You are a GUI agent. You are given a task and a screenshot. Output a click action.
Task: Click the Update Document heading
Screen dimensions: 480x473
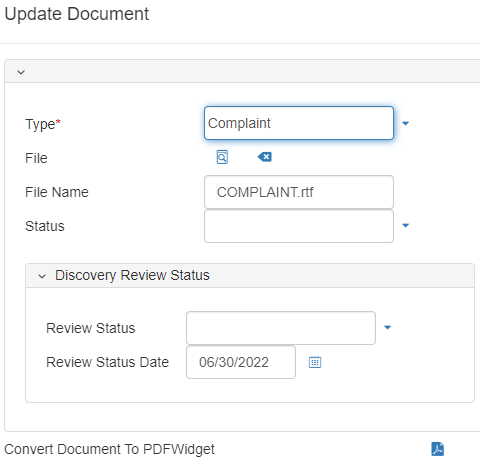pos(77,14)
